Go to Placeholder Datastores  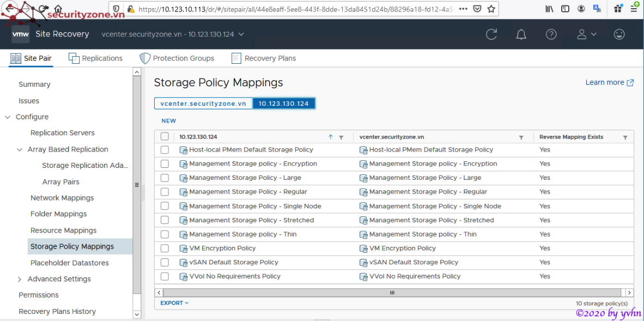click(69, 263)
